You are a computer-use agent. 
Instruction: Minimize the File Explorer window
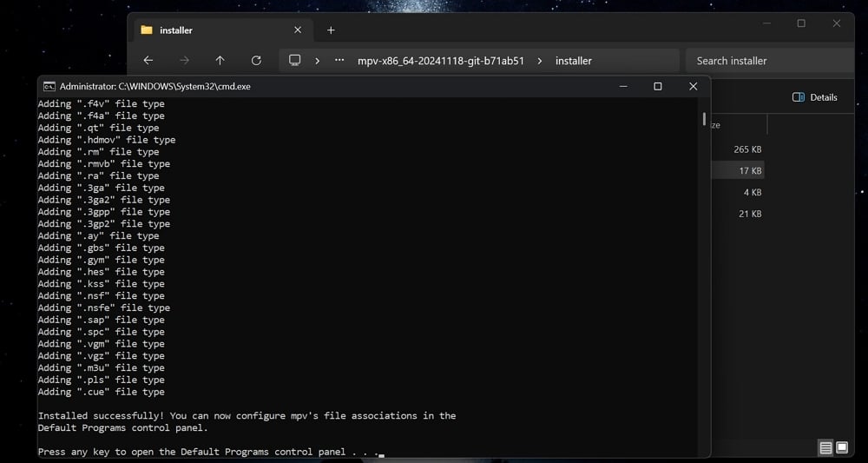click(766, 23)
